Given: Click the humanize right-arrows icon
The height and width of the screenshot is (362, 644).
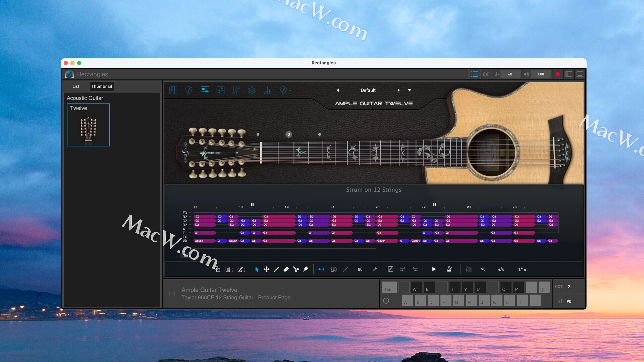Looking at the screenshot, I should pos(402,269).
